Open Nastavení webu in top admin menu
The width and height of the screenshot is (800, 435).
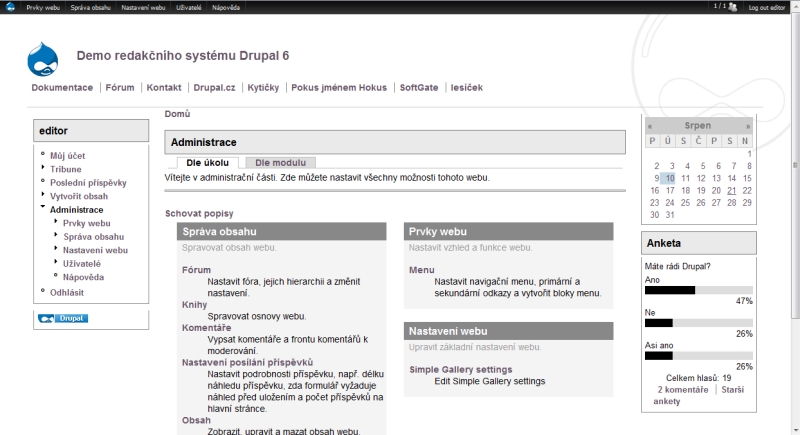(x=143, y=7)
